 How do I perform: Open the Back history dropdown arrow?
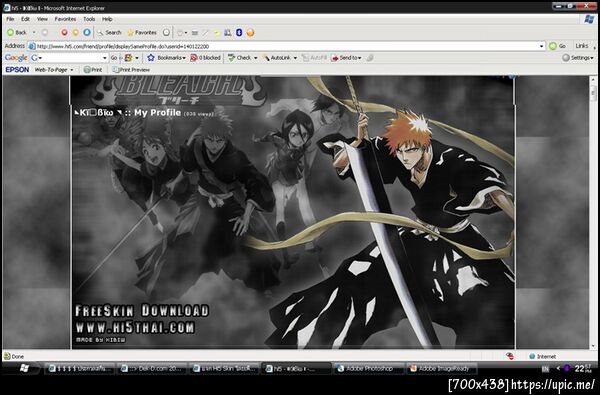point(34,33)
